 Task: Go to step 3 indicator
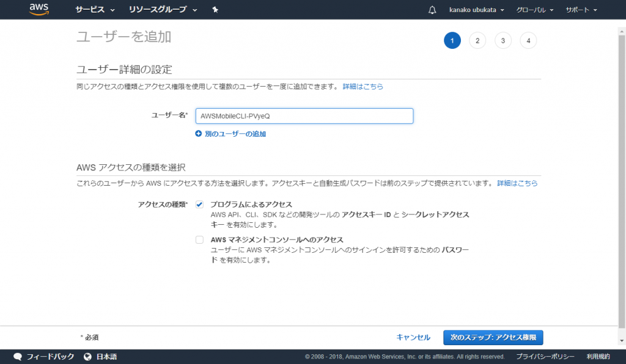coord(503,40)
